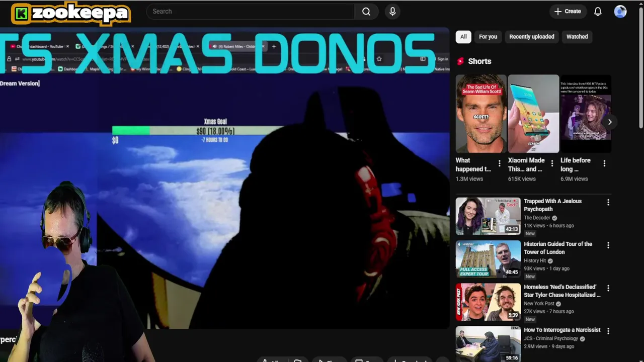Click the Create button
Image resolution: width=644 pixels, height=362 pixels.
tap(568, 12)
